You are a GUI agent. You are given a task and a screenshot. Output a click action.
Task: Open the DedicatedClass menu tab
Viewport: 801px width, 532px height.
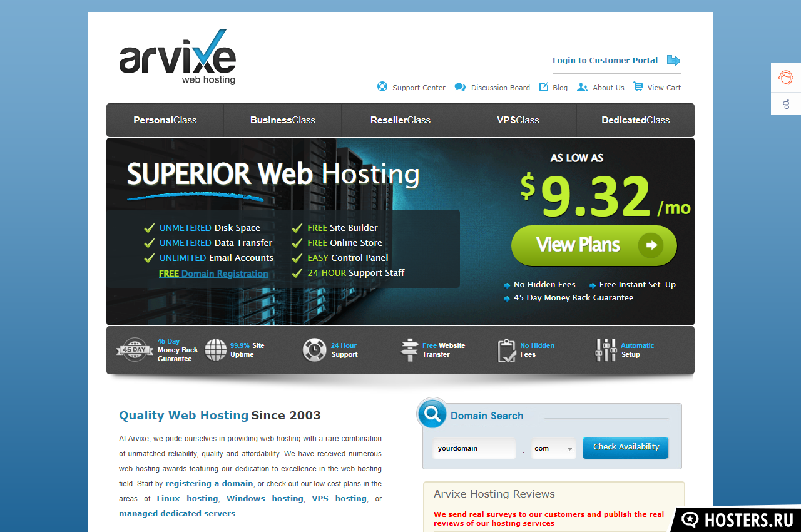tap(636, 120)
